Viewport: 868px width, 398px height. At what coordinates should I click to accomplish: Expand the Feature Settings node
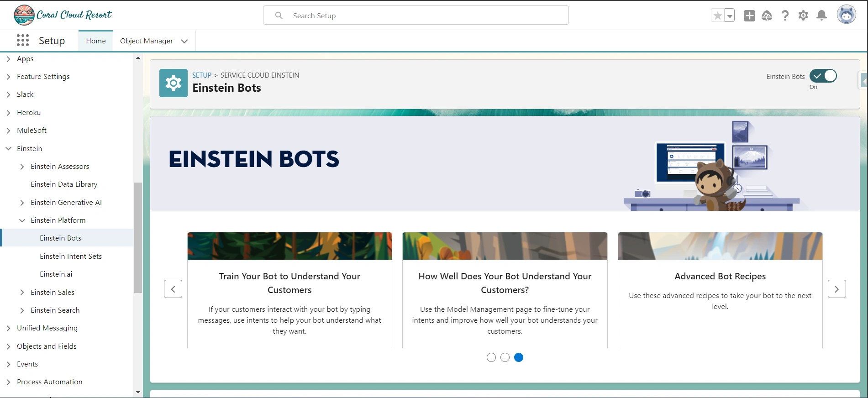coord(8,77)
